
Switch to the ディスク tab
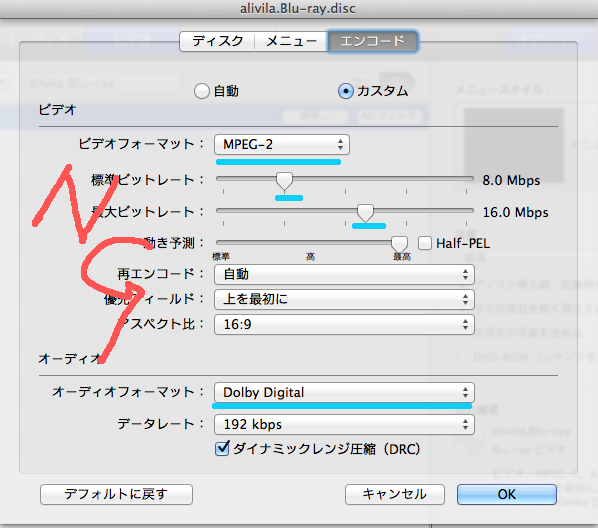(x=217, y=41)
